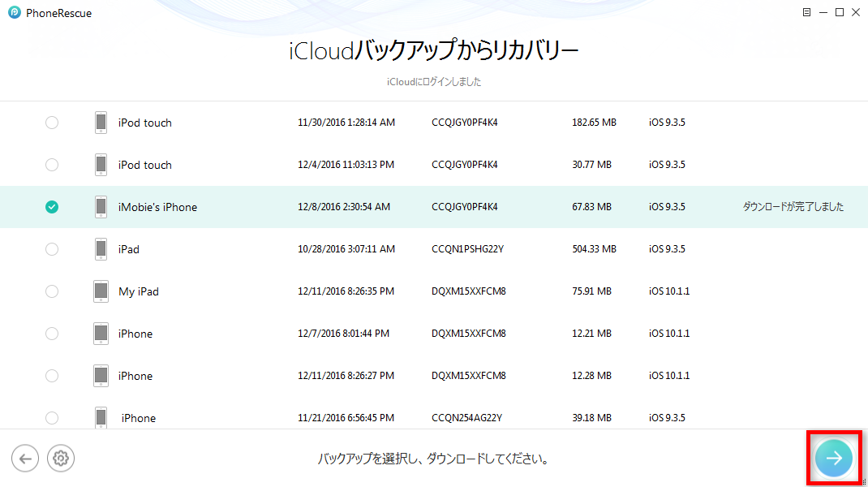Select the 12.28 MB iPhone backup radio
This screenshot has height=487, width=868.
pos(52,376)
